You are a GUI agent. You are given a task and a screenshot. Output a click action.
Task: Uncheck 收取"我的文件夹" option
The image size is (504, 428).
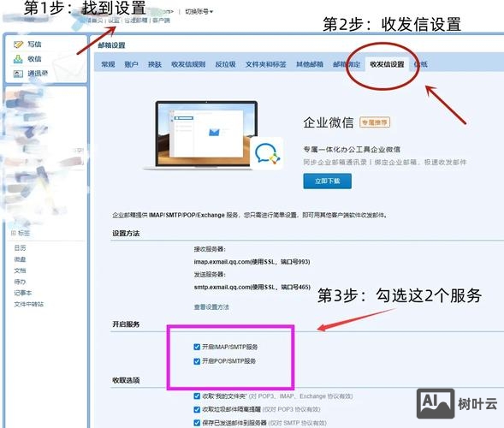click(x=197, y=396)
